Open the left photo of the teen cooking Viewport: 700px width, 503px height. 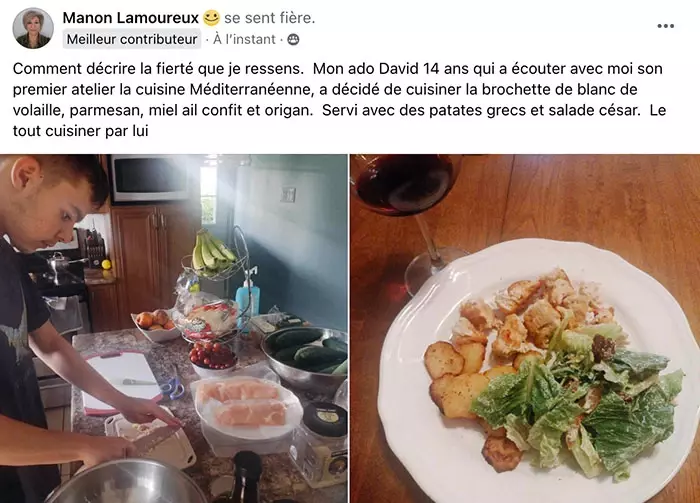[174, 328]
